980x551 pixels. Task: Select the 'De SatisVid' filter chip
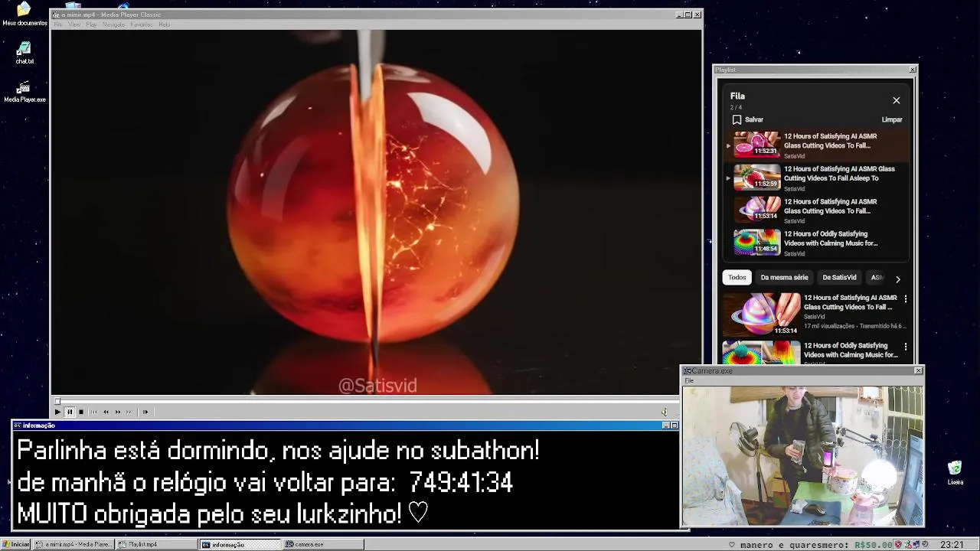pyautogui.click(x=839, y=277)
